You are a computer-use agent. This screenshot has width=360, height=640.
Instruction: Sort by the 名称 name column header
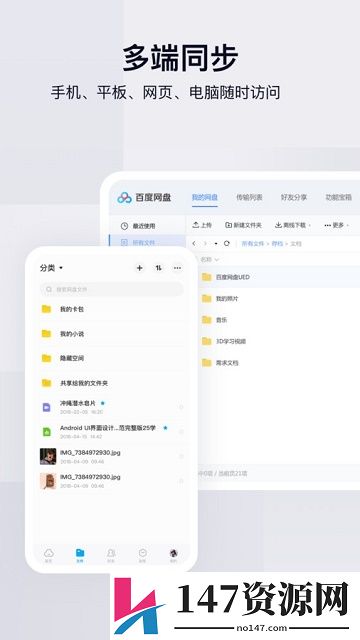pos(210,259)
